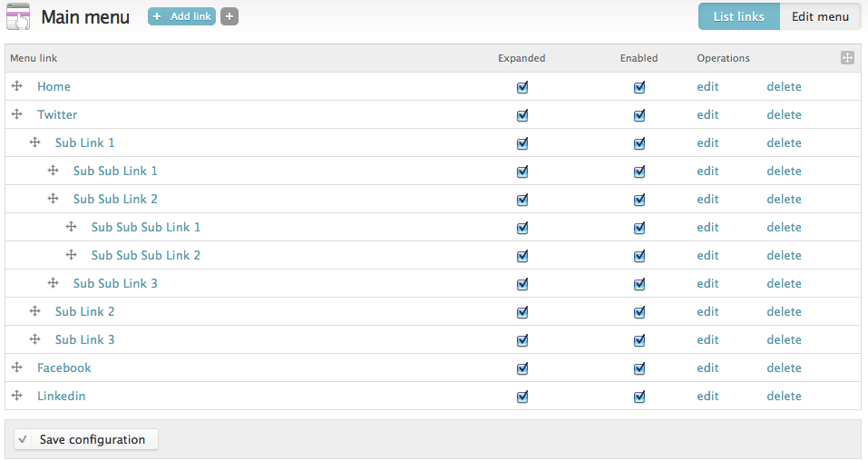868x461 pixels.
Task: Click the Menu link column header
Action: pos(34,58)
